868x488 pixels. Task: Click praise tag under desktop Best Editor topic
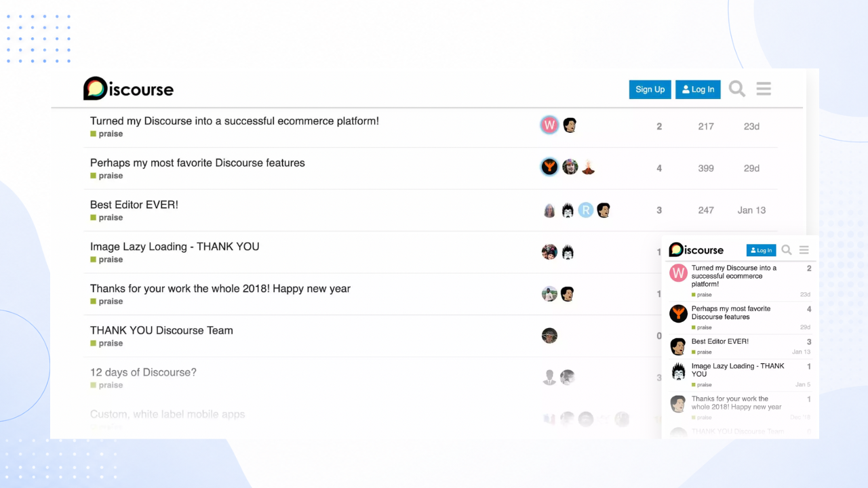(107, 218)
